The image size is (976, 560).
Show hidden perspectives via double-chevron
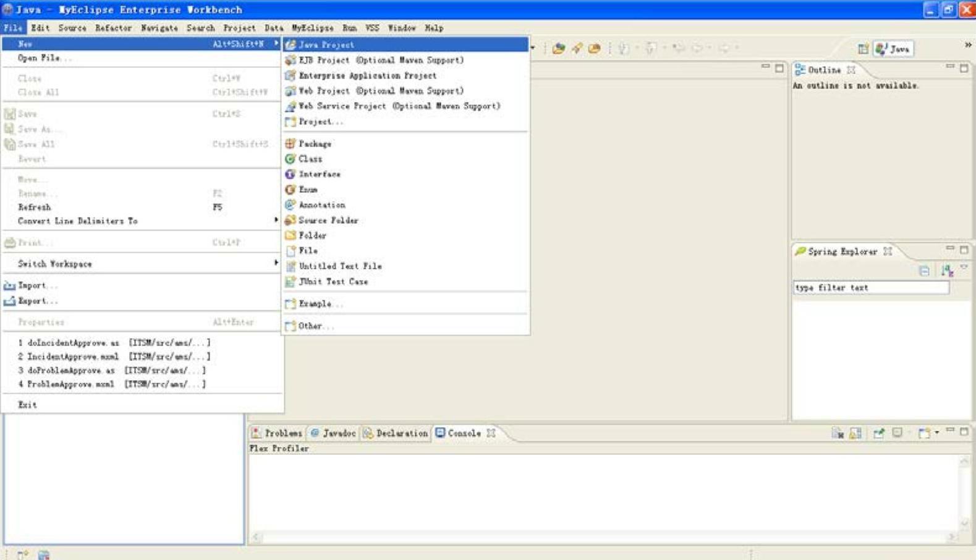967,45
